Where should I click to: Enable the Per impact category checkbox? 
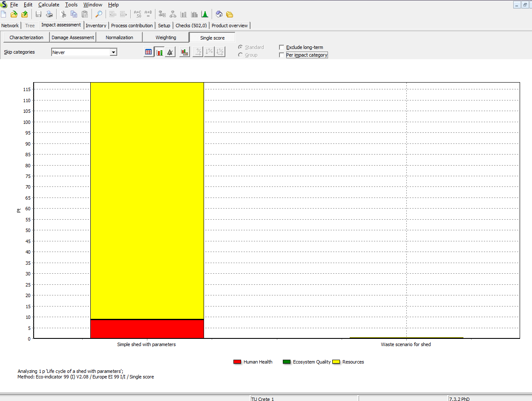(x=281, y=55)
